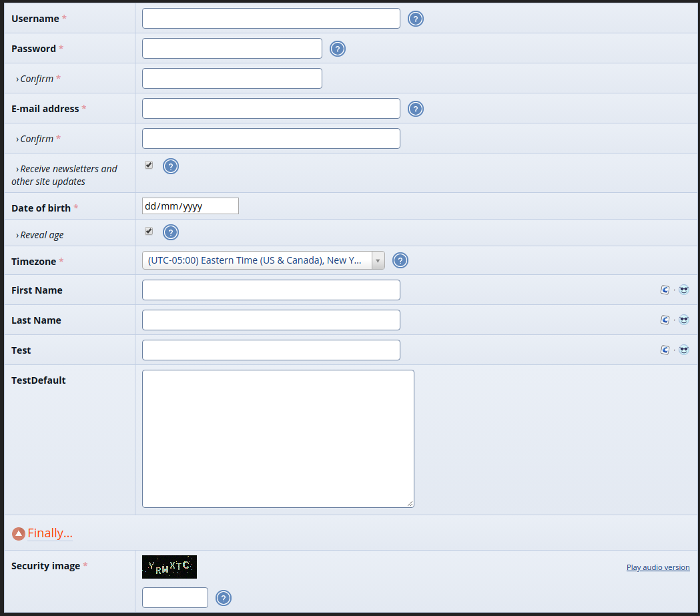Viewport: 700px width, 616px height.
Task: Click the help icon next to Username
Action: 416,19
